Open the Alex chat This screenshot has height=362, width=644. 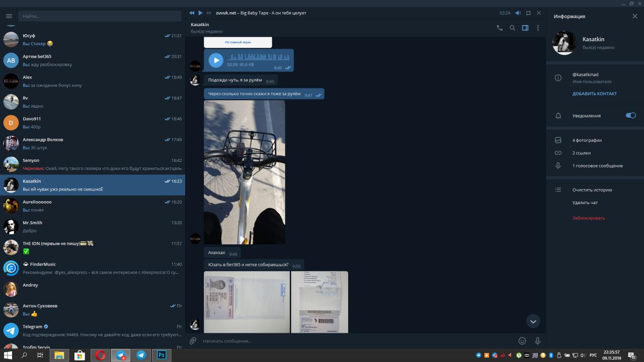tap(93, 81)
